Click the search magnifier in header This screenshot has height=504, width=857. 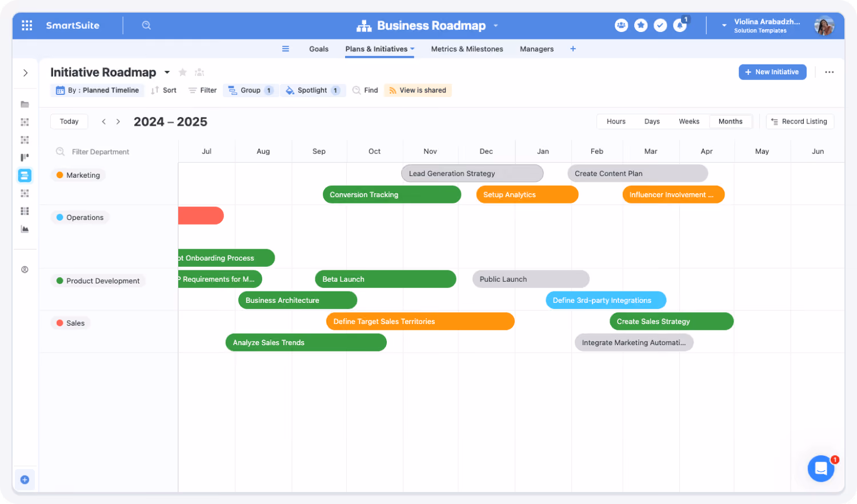(x=146, y=25)
